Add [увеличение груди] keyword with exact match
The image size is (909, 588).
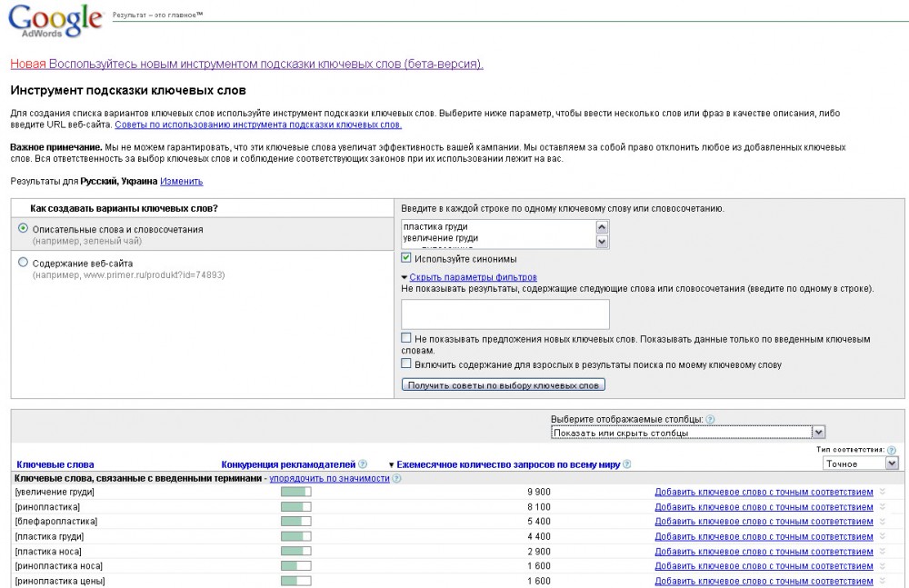pos(764,492)
